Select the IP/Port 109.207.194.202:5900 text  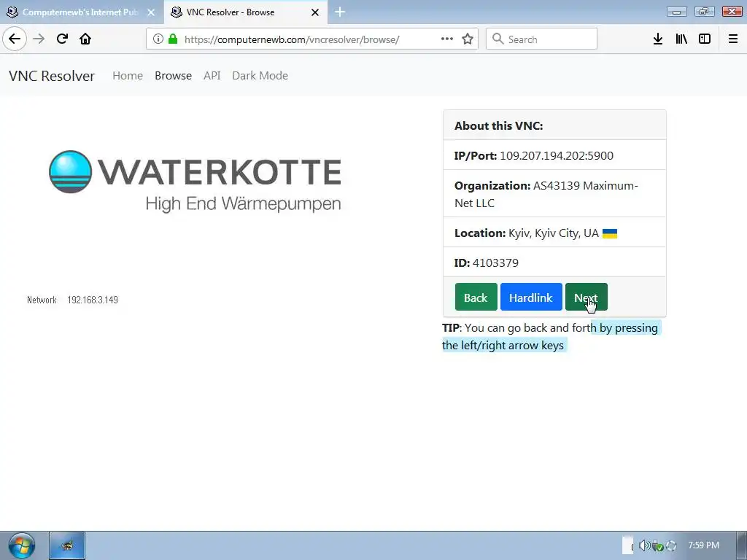533,156
